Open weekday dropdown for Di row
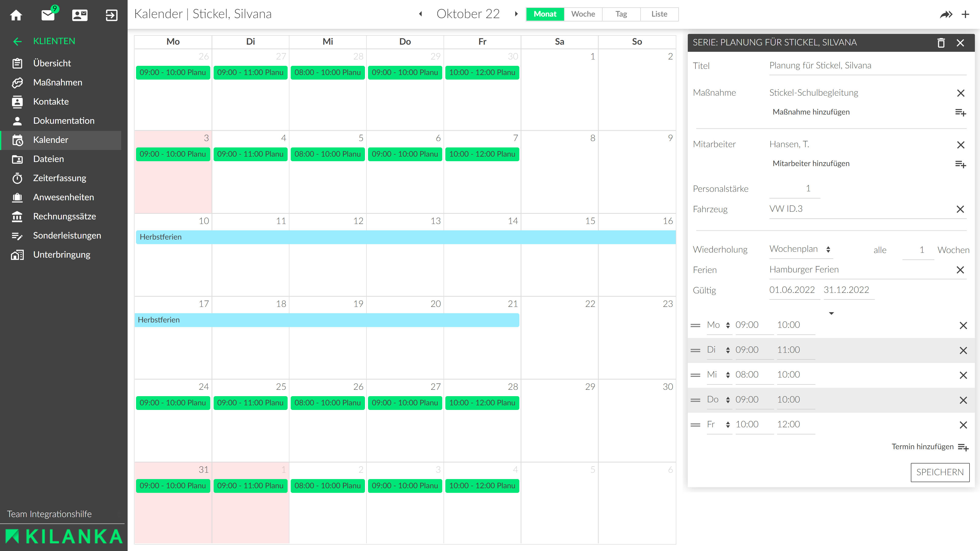The image size is (980, 551). tap(719, 350)
